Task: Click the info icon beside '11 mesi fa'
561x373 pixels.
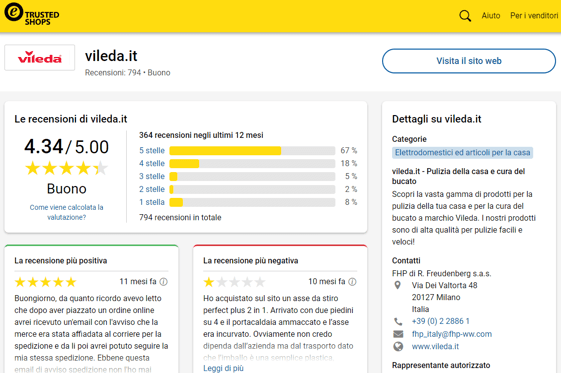Action: [164, 282]
